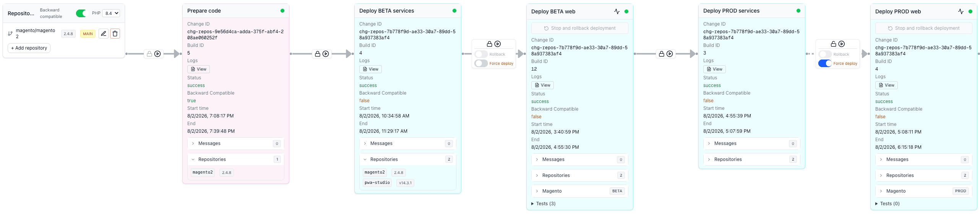View logs for Deploy BETA services
Screen dimensions: 980x214
tap(371, 69)
